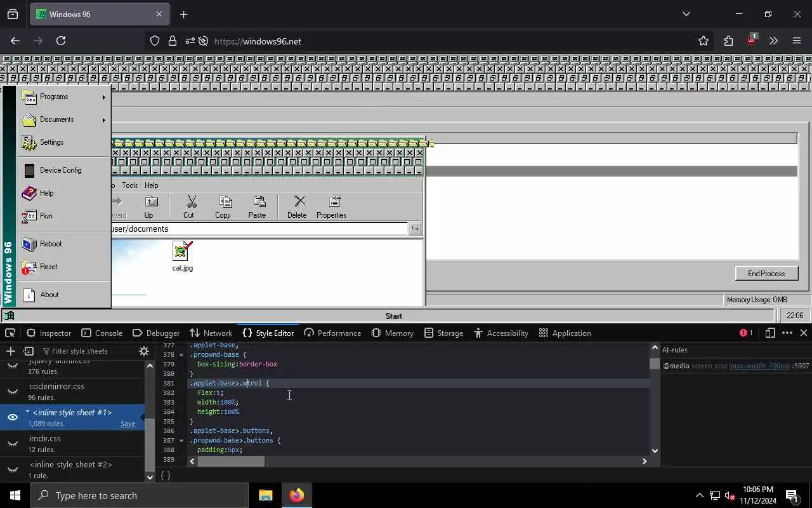
Task: Toggle visibility of inline style sheet #2
Action: (x=13, y=469)
